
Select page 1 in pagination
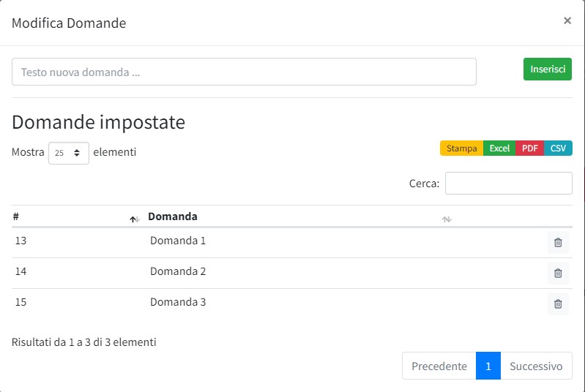488,366
